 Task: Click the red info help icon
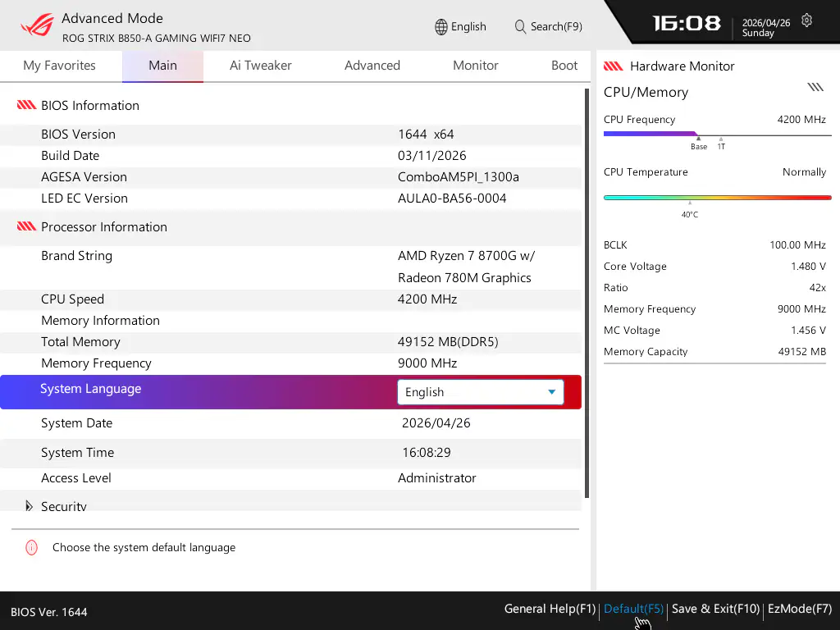[32, 547]
